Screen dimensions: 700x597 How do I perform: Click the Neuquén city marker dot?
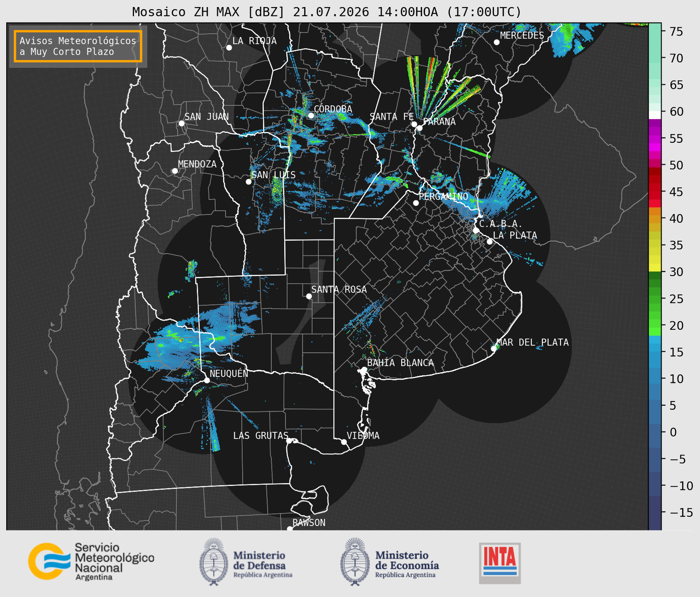(207, 380)
